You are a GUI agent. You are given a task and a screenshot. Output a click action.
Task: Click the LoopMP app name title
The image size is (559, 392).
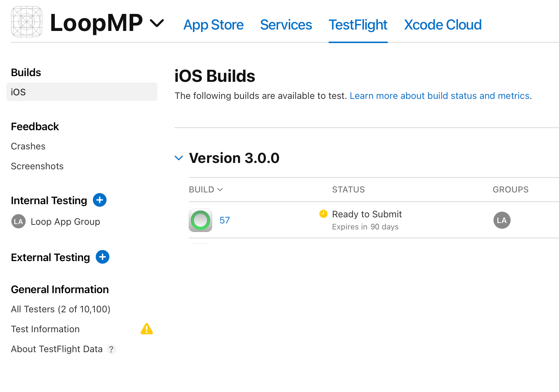pyautogui.click(x=96, y=23)
